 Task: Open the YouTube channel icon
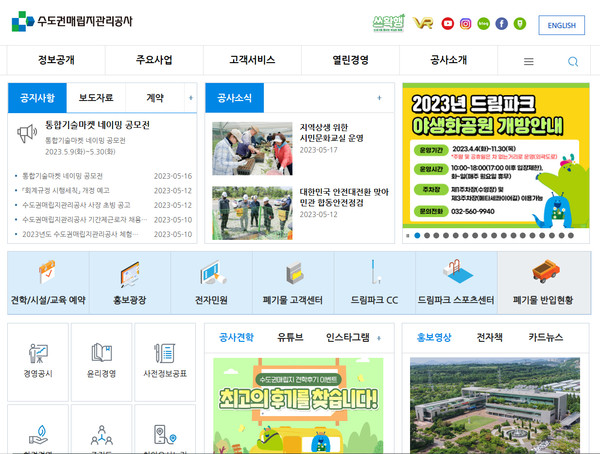click(447, 24)
